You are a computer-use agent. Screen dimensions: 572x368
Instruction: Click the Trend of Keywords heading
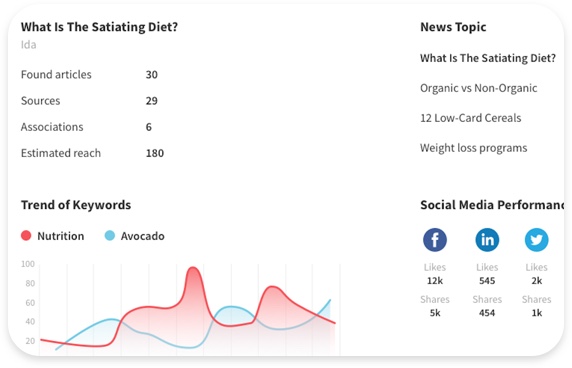click(76, 205)
